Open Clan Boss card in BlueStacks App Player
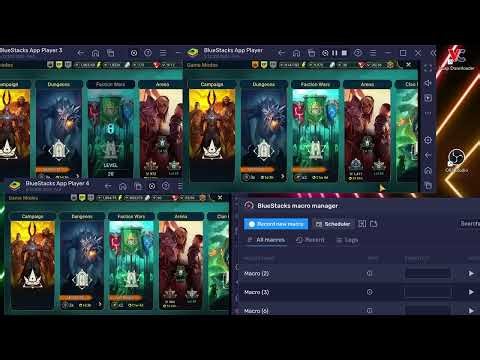This screenshot has height=360, width=480. point(407,131)
